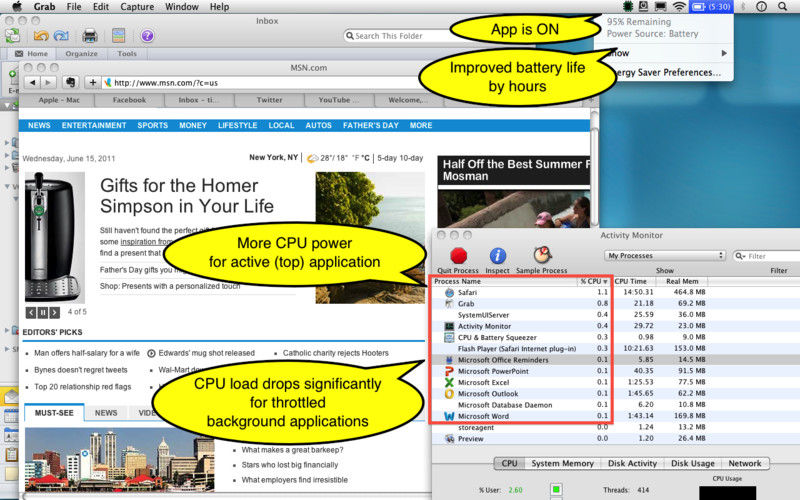Open the CPU squeezer chip menu bar icon

[x=627, y=7]
